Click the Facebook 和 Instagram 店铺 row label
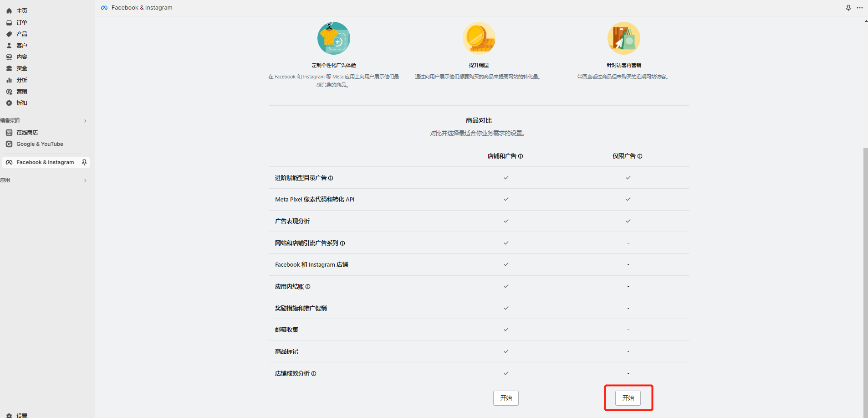The width and height of the screenshot is (868, 418). coord(311,264)
